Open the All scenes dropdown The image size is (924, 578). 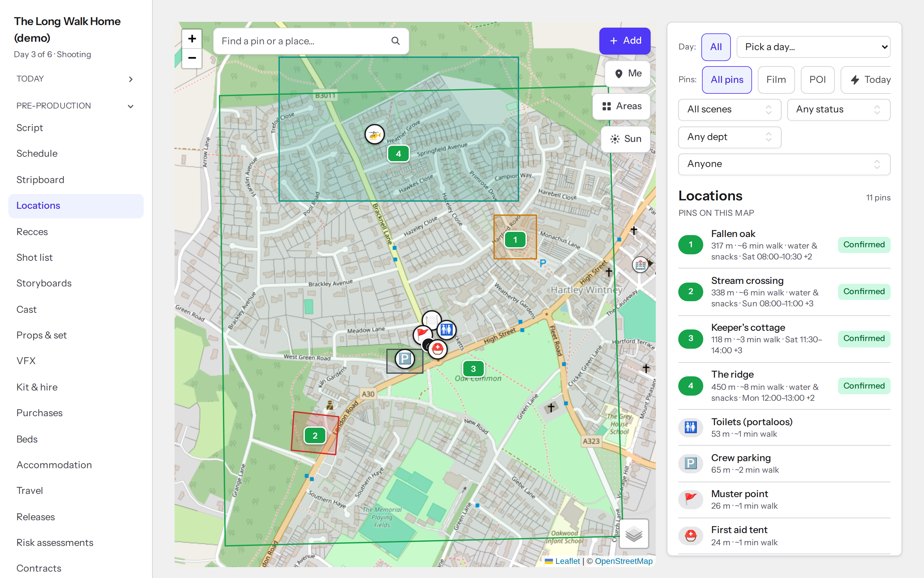730,110
